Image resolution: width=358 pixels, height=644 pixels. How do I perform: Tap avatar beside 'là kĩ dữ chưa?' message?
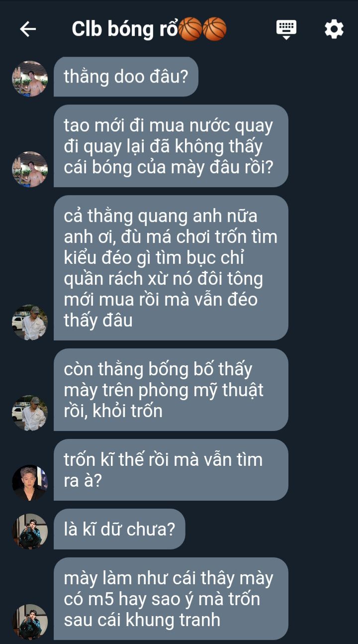click(30, 532)
